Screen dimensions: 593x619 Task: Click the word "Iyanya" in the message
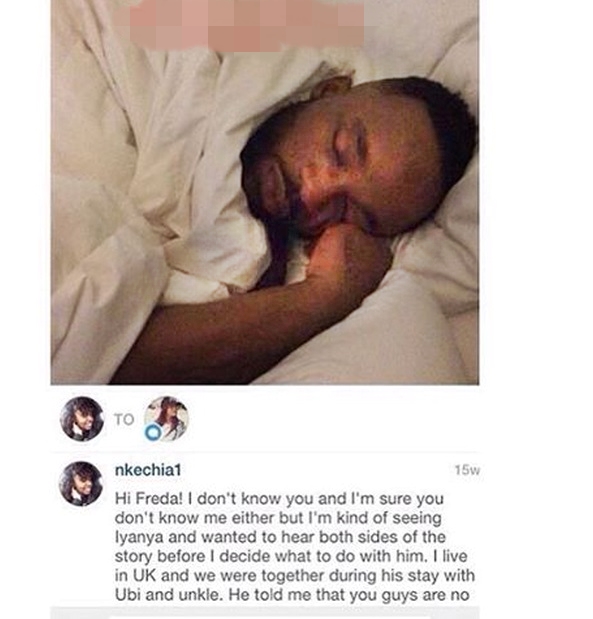[133, 537]
